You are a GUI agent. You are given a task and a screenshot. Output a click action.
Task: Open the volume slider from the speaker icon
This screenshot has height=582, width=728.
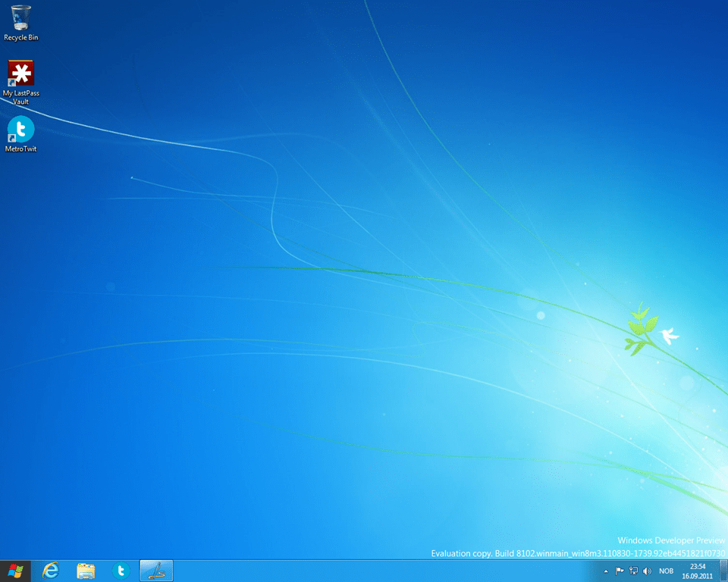(648, 571)
